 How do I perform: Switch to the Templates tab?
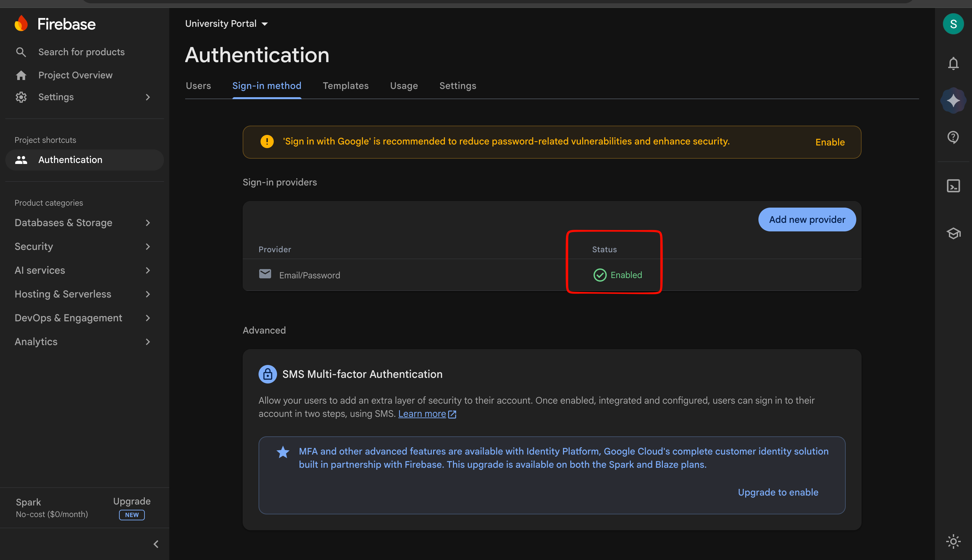click(345, 86)
